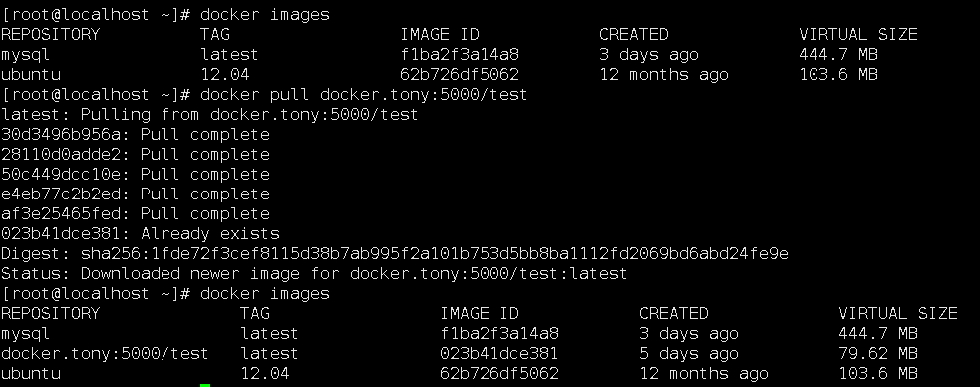Image resolution: width=980 pixels, height=387 pixels.
Task: Click the green terminal cursor block
Action: (205, 385)
